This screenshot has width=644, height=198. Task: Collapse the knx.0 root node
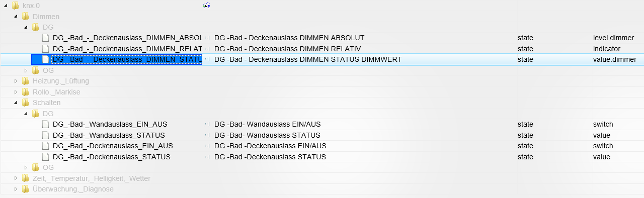click(x=6, y=6)
